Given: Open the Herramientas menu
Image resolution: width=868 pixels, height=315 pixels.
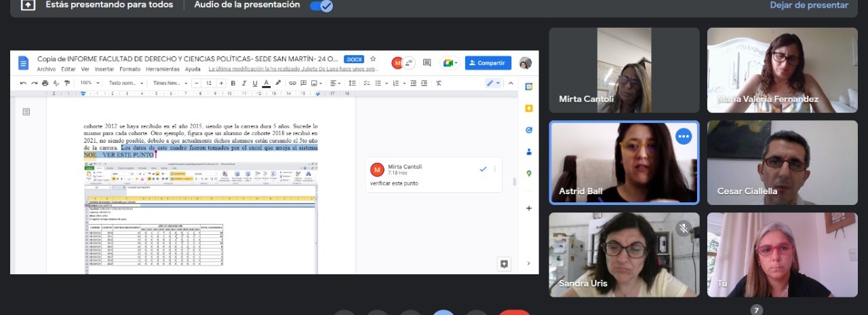Looking at the screenshot, I should 163,69.
